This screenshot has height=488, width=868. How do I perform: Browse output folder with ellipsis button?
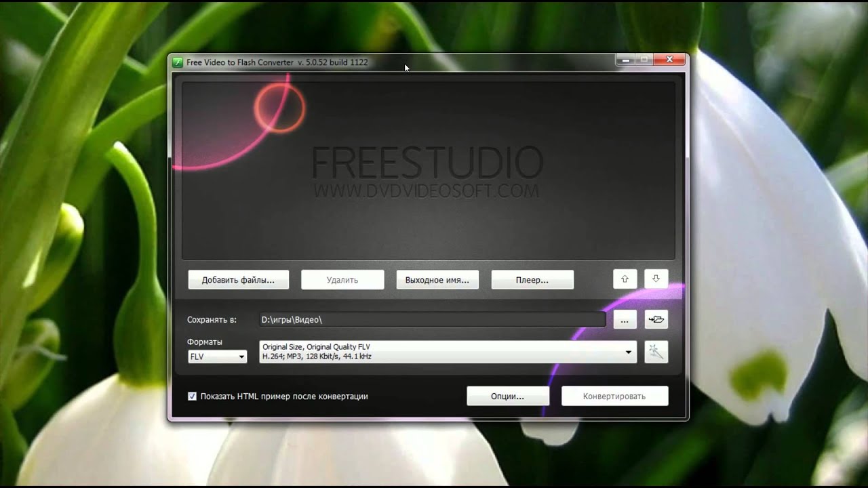point(625,319)
